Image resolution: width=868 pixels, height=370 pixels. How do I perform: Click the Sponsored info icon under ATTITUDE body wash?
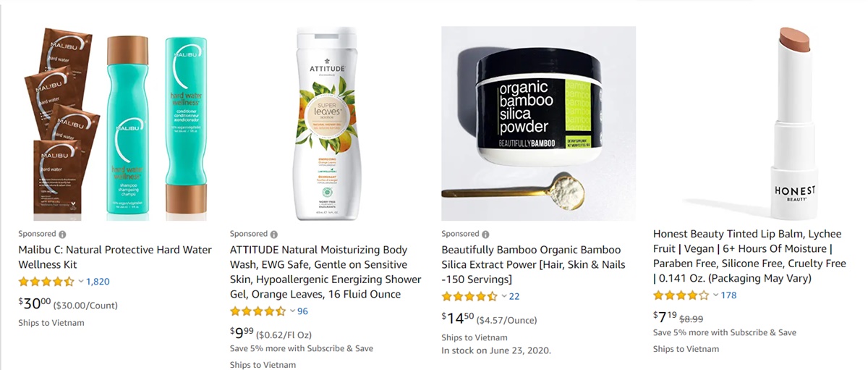tap(273, 235)
